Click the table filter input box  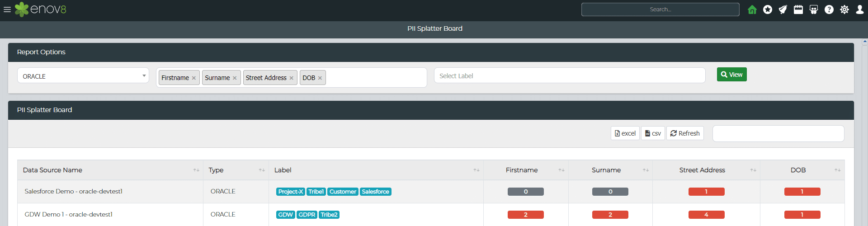(778, 133)
